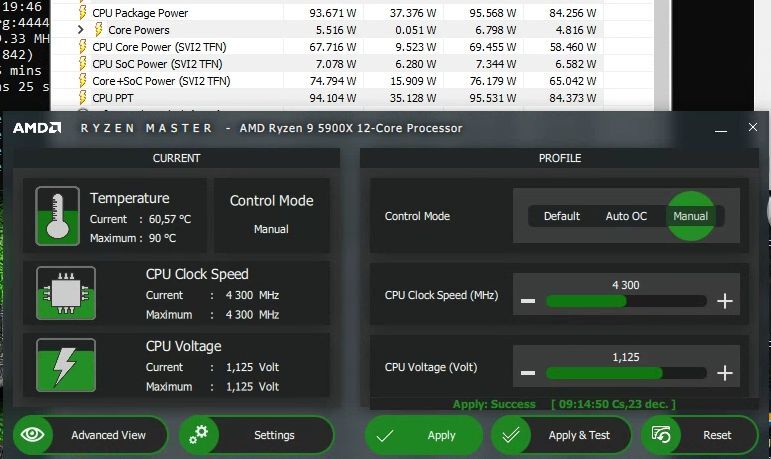The height and width of the screenshot is (459, 771).
Task: Click the CPU Voltage slider bar
Action: (626, 373)
